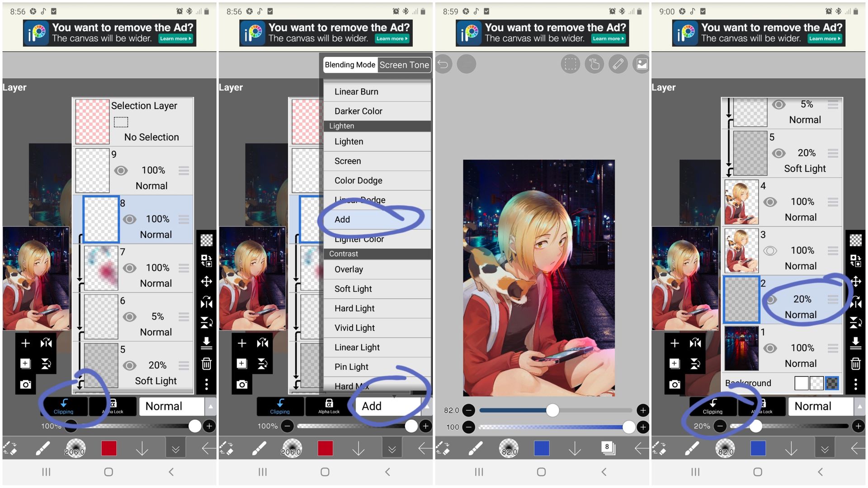Choose Linear Burn blending mode

click(x=377, y=92)
